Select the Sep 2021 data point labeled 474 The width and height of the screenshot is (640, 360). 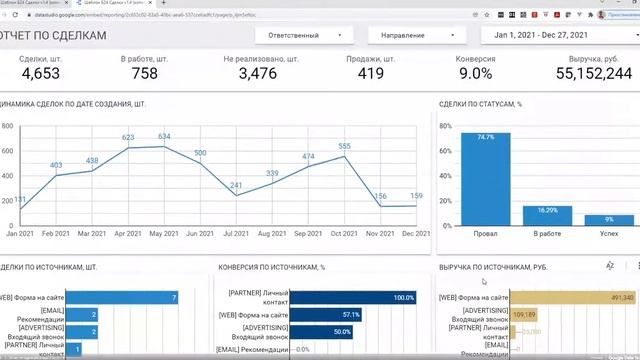click(309, 167)
